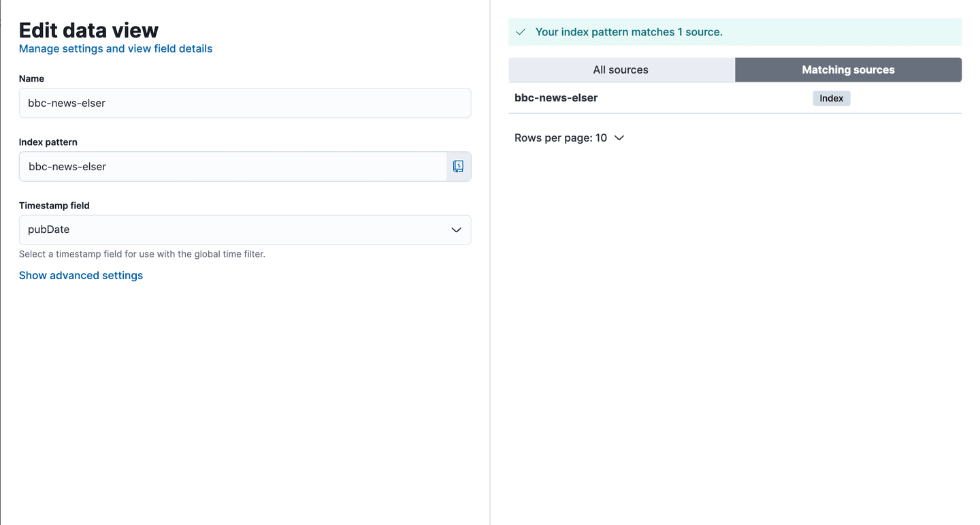Click the index pattern documentation book icon
Viewport: 980px width, 525px height.
pos(458,166)
